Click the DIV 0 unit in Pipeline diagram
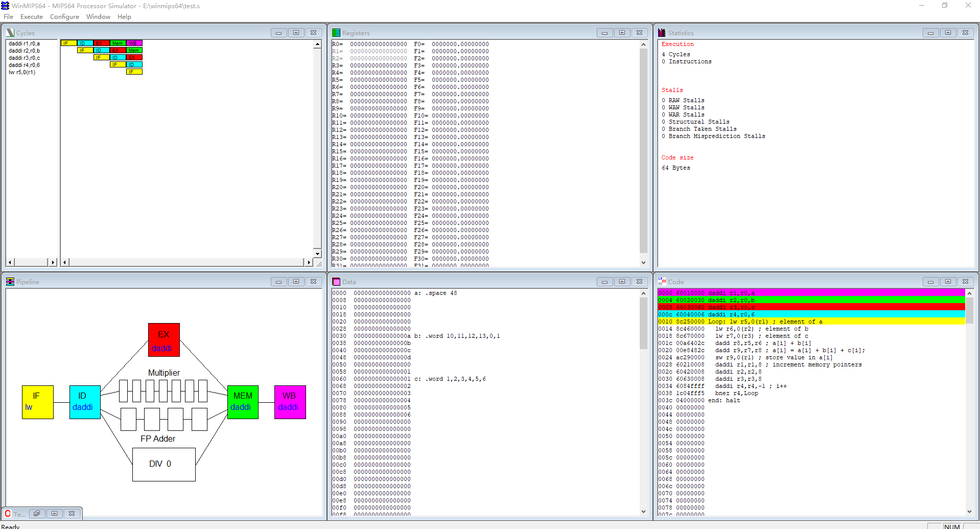980x529 pixels. click(164, 464)
